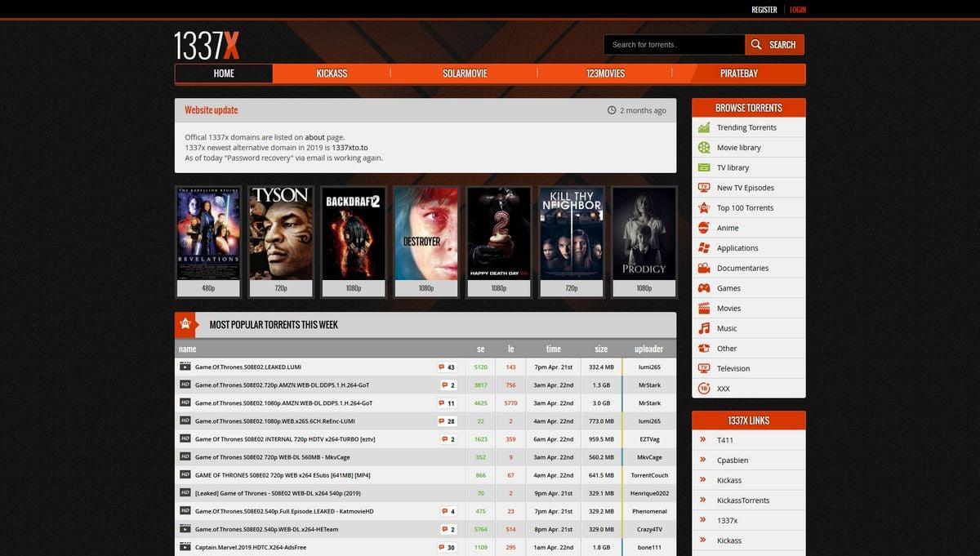The image size is (980, 556).
Task: Open the Revelations 480p movie poster
Action: click(x=208, y=242)
